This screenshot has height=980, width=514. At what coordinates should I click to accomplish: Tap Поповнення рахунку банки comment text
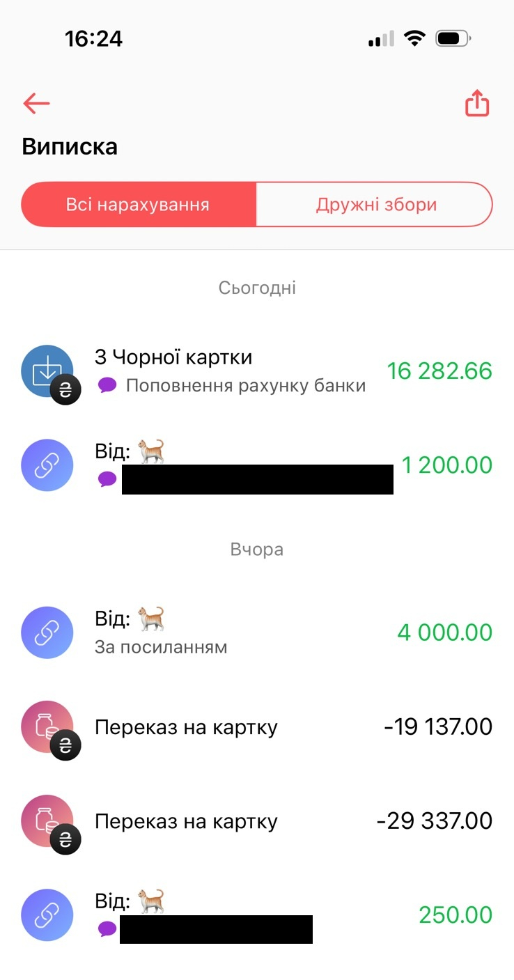(x=246, y=385)
